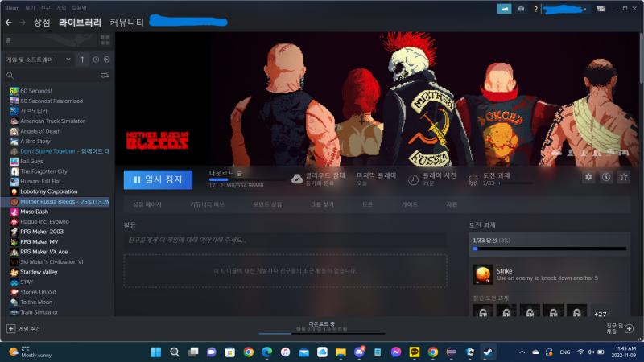Open advanced filter sliders icon

pyautogui.click(x=105, y=75)
